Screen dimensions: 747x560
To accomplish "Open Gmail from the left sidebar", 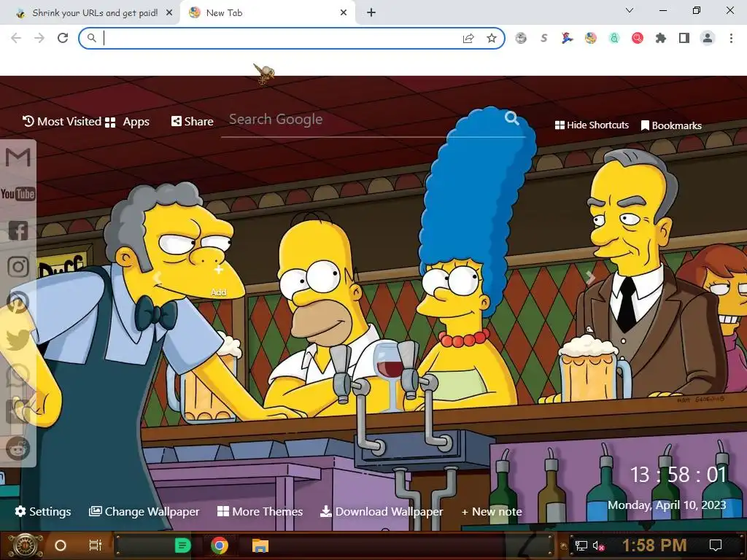I will click(18, 157).
